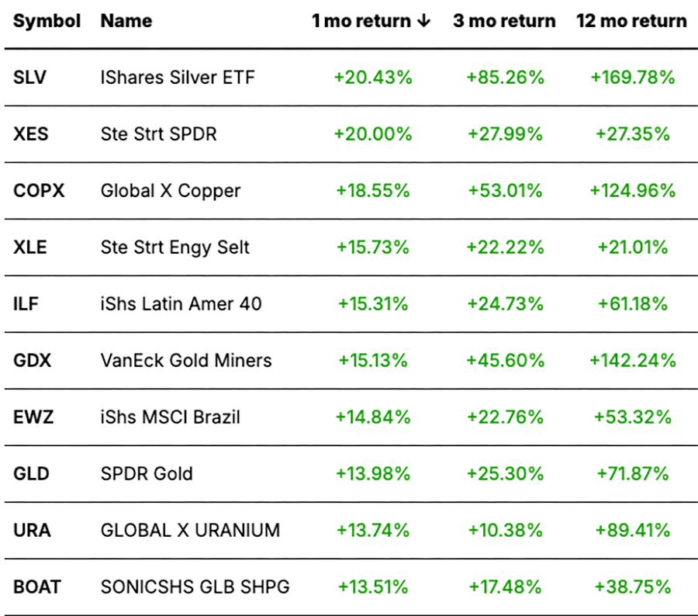
Task: Click the 12 mo return column header
Action: pyautogui.click(x=631, y=21)
